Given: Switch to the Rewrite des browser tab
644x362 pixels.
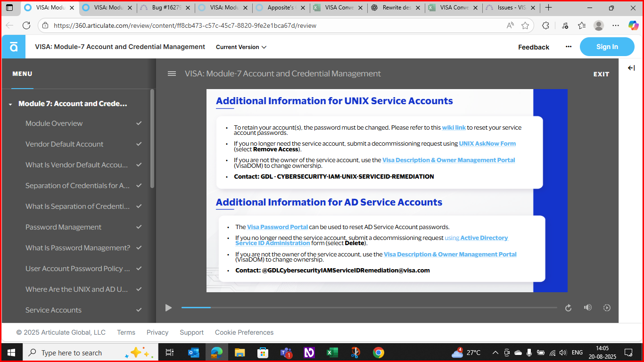Looking at the screenshot, I should [x=396, y=8].
